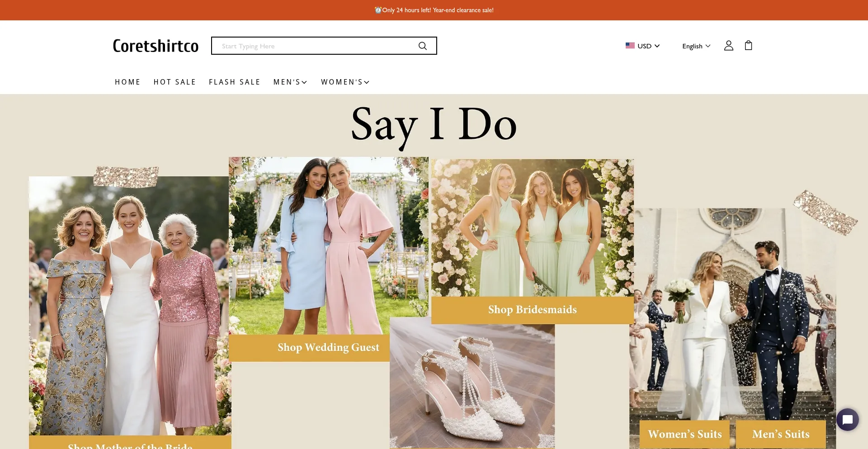
Task: Expand the WOMEN'S menu
Action: coord(345,82)
